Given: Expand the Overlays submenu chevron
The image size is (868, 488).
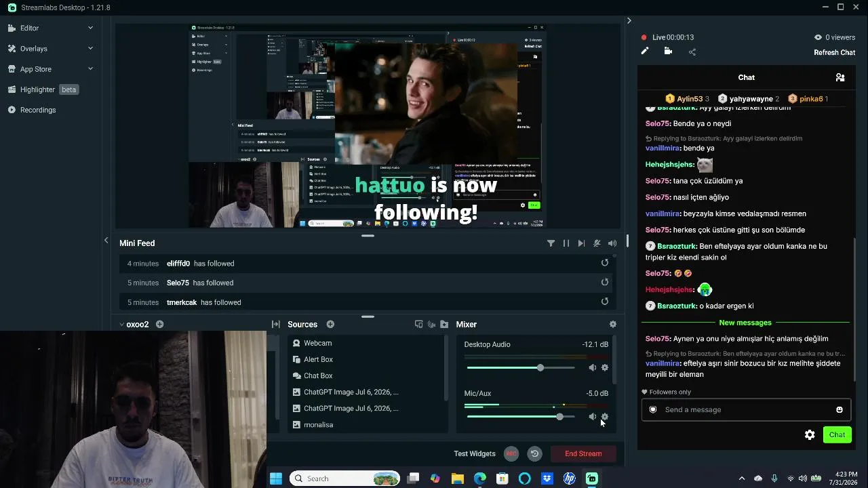Looking at the screenshot, I should [90, 48].
